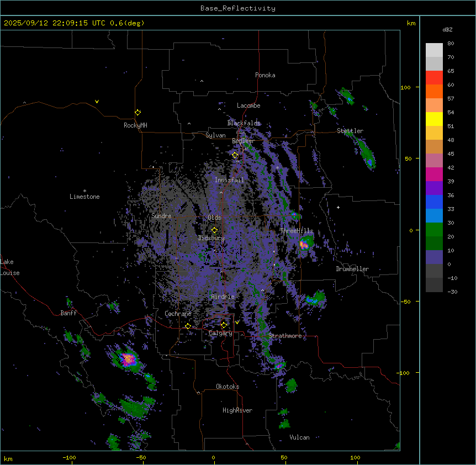Select the Strathmore label
The image size is (476, 465).
[285, 336]
